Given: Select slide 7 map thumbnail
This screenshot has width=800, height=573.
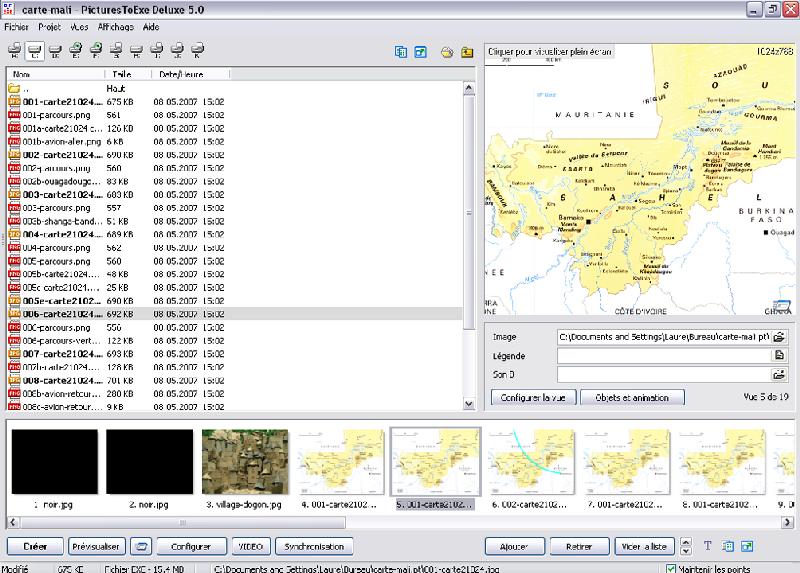Looking at the screenshot, I should pyautogui.click(x=627, y=461).
